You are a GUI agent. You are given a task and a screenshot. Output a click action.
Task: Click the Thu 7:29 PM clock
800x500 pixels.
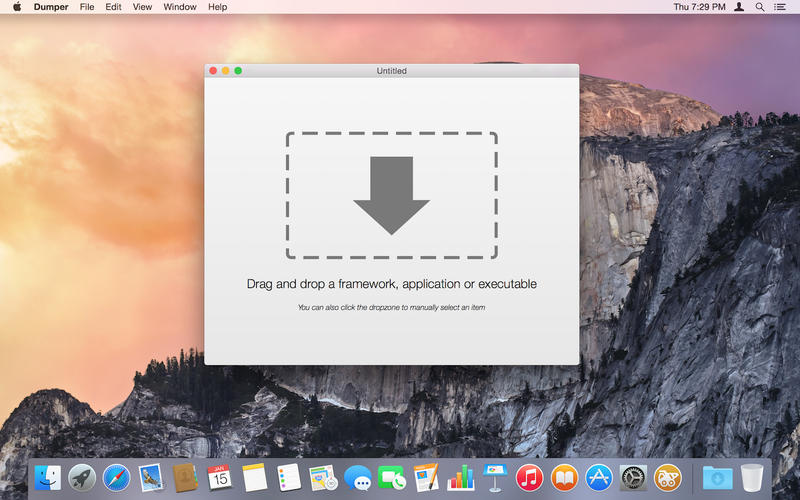[699, 7]
